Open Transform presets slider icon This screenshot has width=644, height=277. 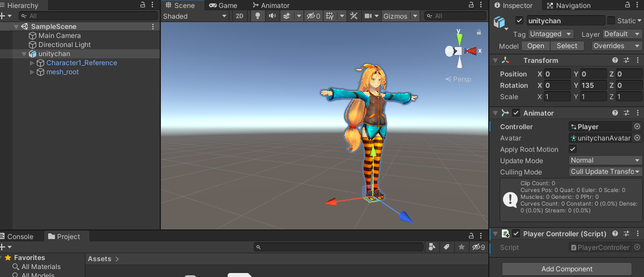point(626,61)
